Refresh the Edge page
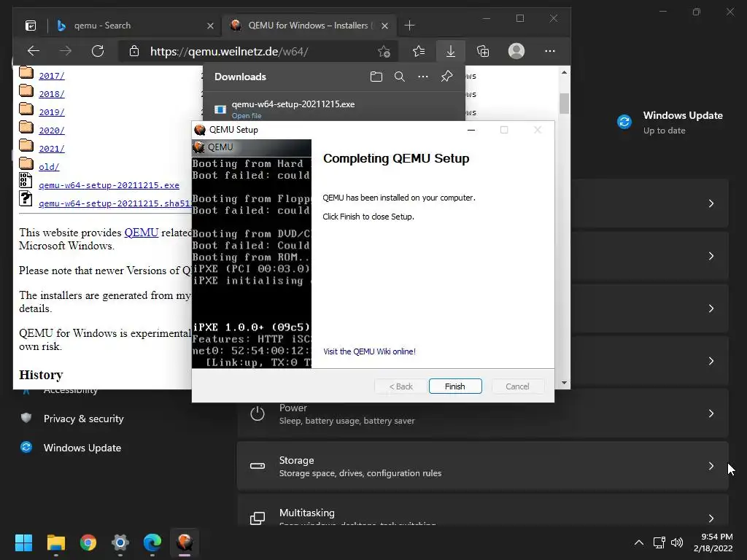The width and height of the screenshot is (747, 560). (98, 51)
